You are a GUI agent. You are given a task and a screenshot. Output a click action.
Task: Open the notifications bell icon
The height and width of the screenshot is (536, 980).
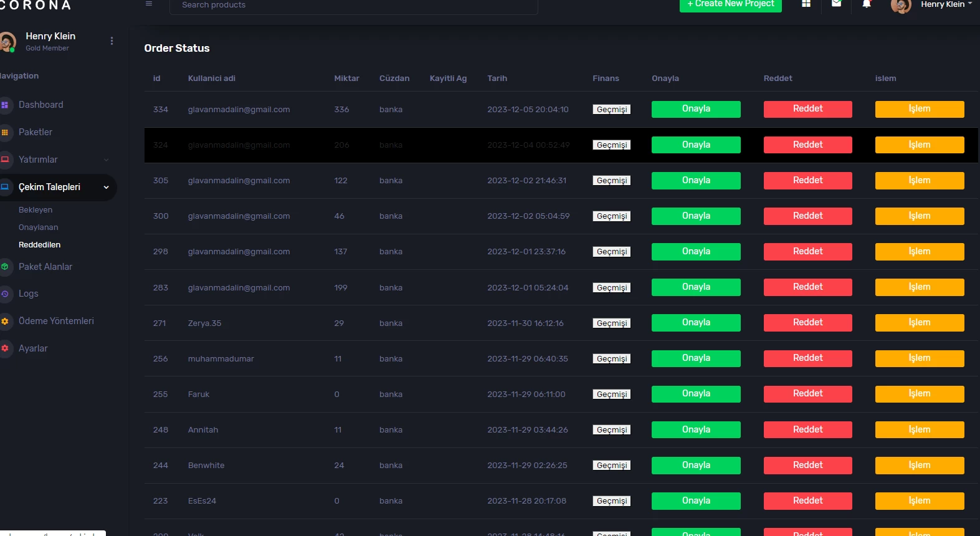click(866, 4)
